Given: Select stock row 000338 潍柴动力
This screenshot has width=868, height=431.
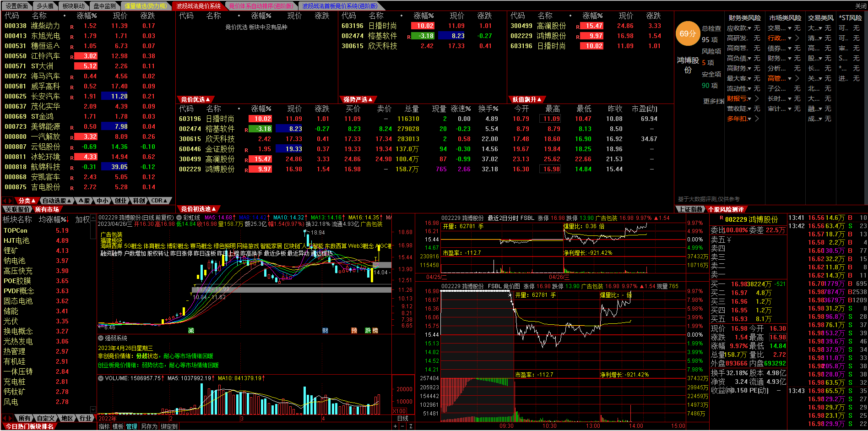Looking at the screenshot, I should (88, 26).
